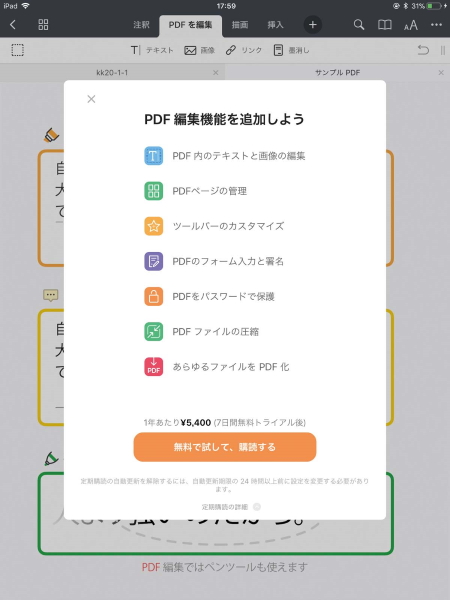The image size is (450, 600).
Task: Choose the テキスト edit tool
Action: click(x=152, y=50)
